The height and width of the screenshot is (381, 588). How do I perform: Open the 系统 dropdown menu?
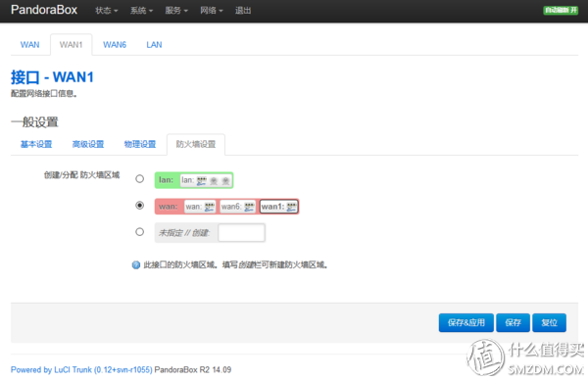141,11
